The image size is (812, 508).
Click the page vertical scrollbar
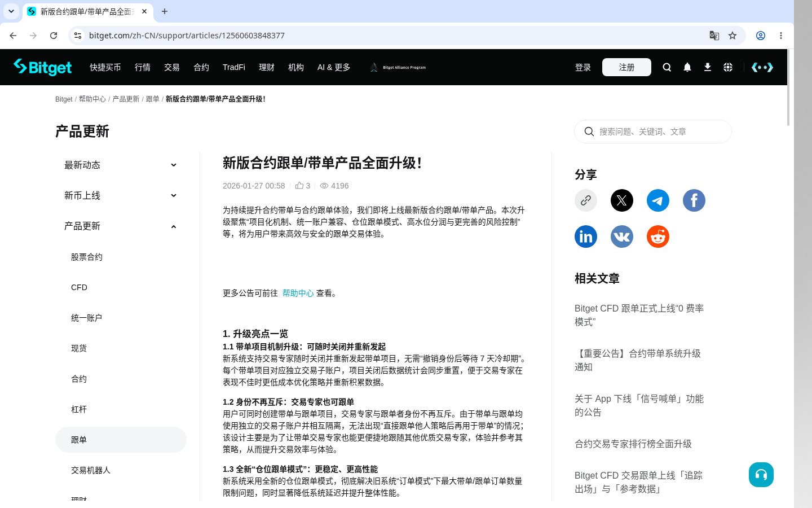click(788, 87)
